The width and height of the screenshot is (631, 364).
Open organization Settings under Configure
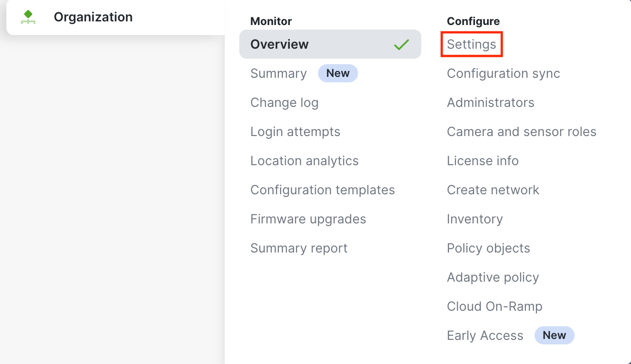[x=471, y=45]
